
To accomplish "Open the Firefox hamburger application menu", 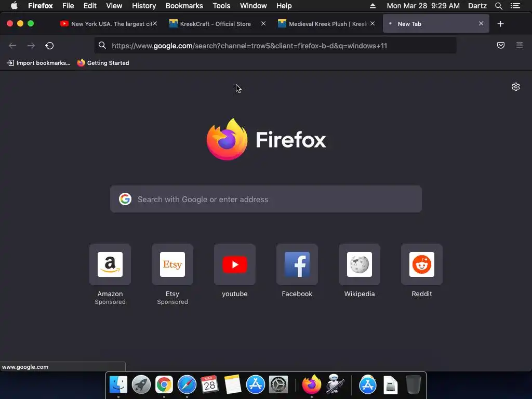I will pyautogui.click(x=520, y=45).
